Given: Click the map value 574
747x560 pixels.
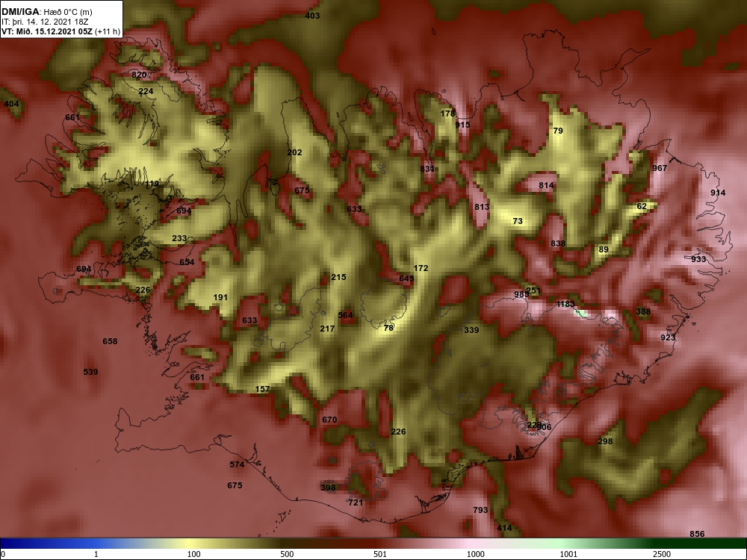Looking at the screenshot, I should pos(237,464).
